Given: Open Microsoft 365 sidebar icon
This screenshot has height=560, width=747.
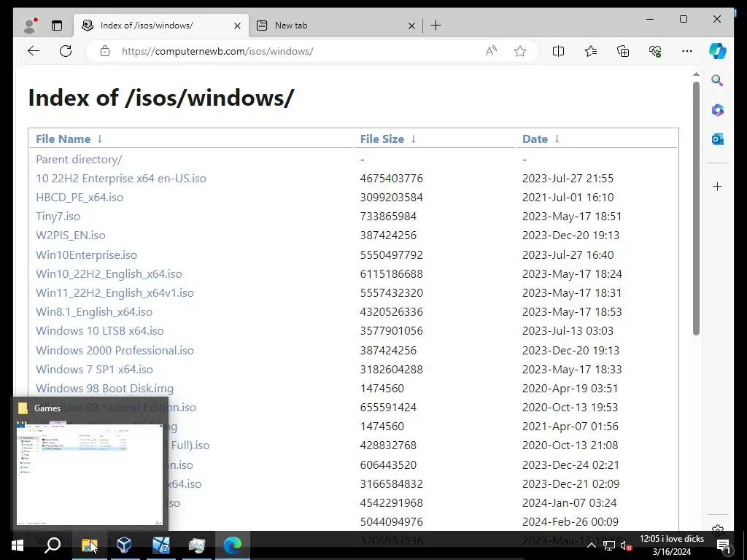Looking at the screenshot, I should (718, 110).
